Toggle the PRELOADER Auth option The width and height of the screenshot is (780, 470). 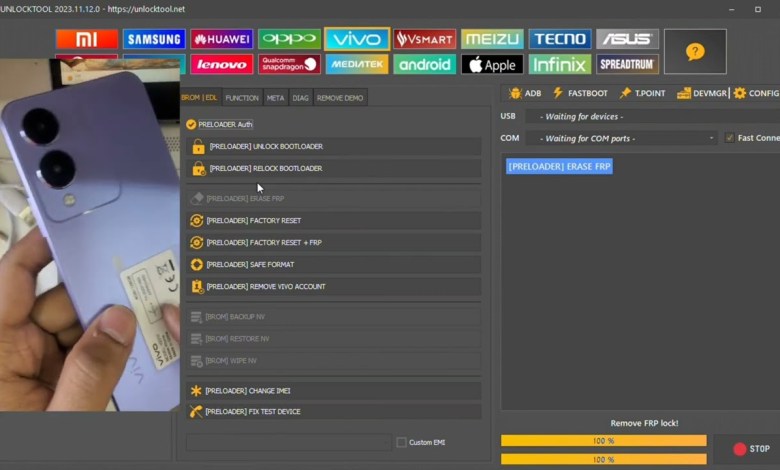pyautogui.click(x=191, y=124)
